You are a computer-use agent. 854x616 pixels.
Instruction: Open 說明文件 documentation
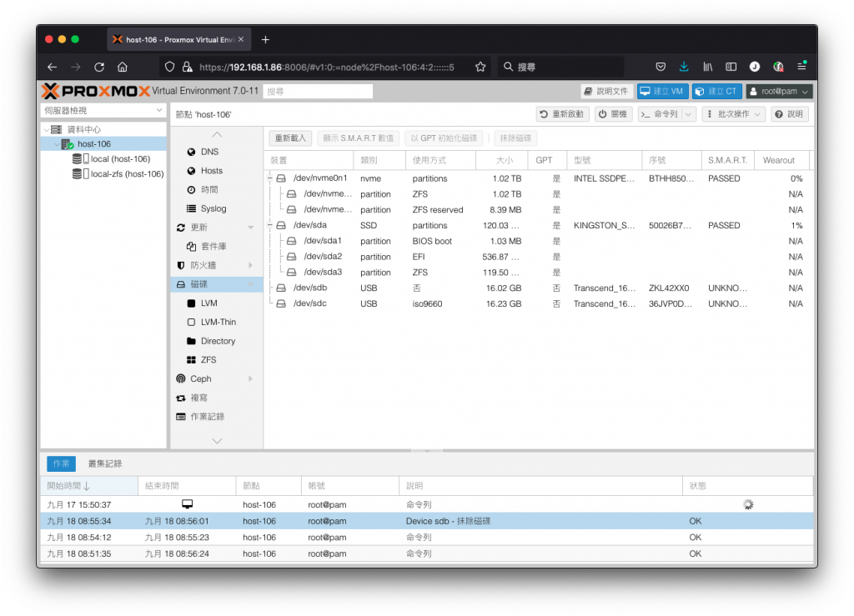tap(606, 92)
